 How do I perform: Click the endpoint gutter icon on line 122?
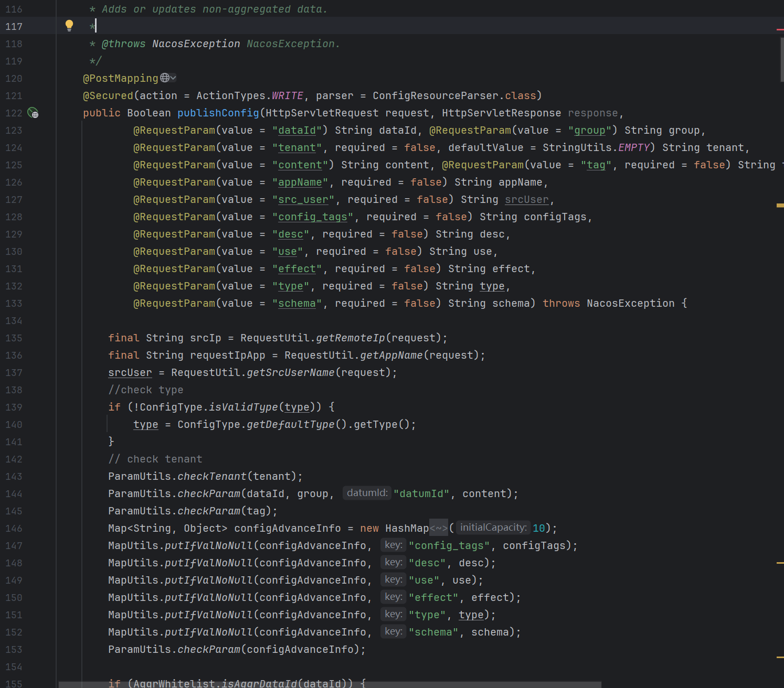pyautogui.click(x=33, y=113)
